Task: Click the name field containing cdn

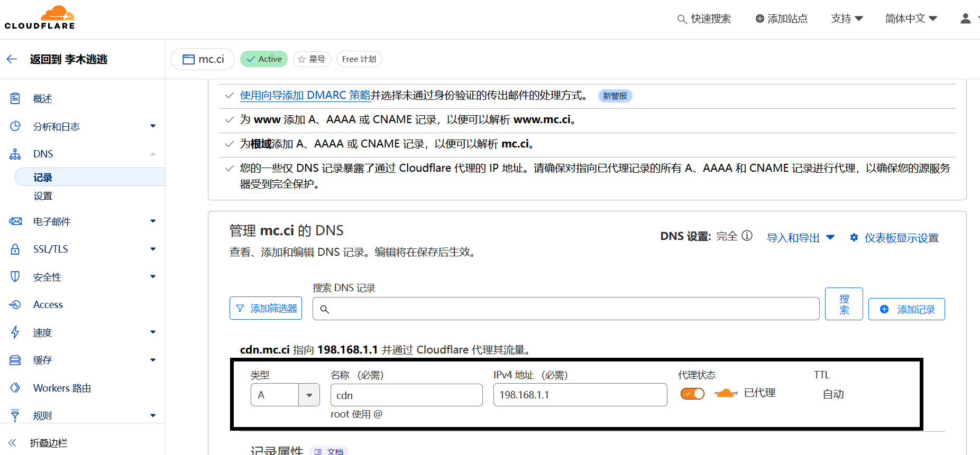Action: 406,395
